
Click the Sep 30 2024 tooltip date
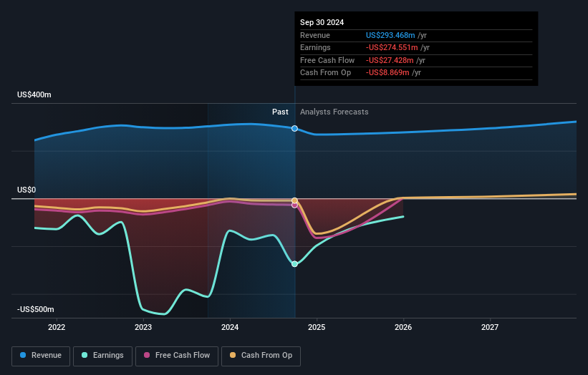(322, 22)
